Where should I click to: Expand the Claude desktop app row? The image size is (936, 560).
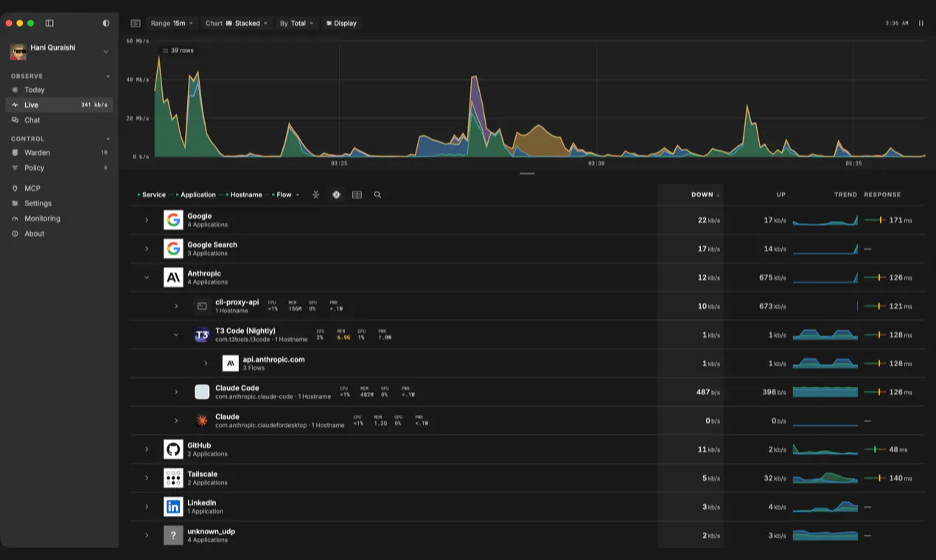pyautogui.click(x=176, y=421)
